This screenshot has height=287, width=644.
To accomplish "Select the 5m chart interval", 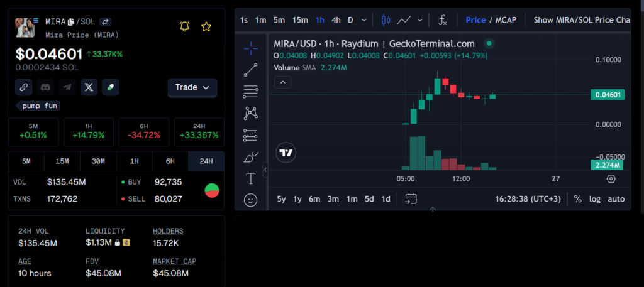I will tap(279, 20).
